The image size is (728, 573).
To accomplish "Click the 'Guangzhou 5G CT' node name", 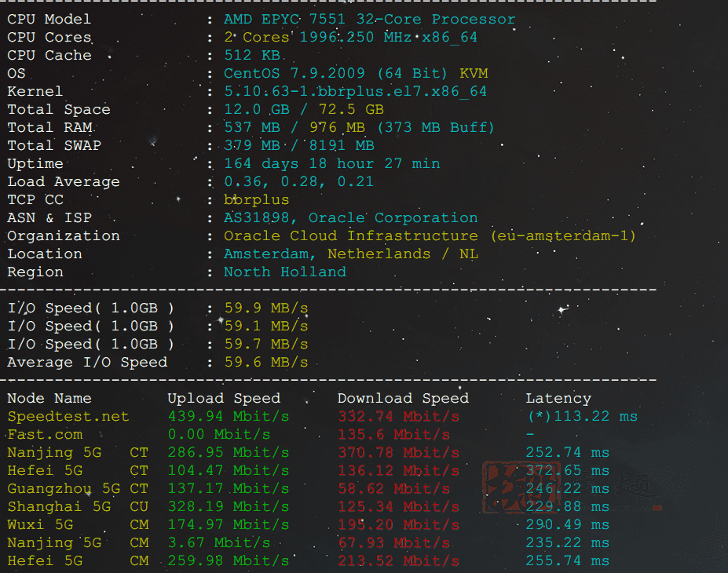I will (78, 489).
